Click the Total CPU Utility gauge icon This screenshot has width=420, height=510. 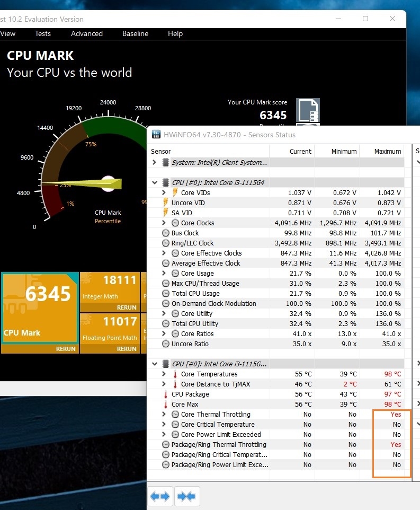(166, 323)
